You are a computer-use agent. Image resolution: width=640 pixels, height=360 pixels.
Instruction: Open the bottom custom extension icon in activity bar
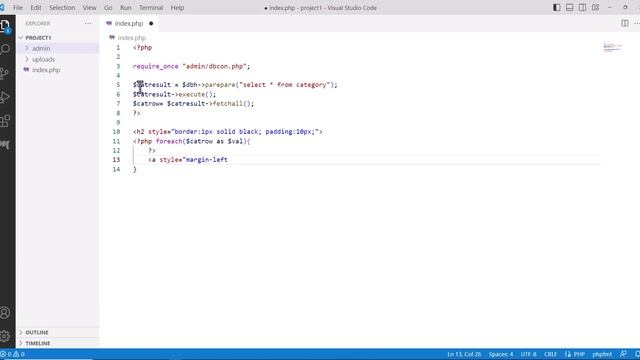[x=5, y=144]
